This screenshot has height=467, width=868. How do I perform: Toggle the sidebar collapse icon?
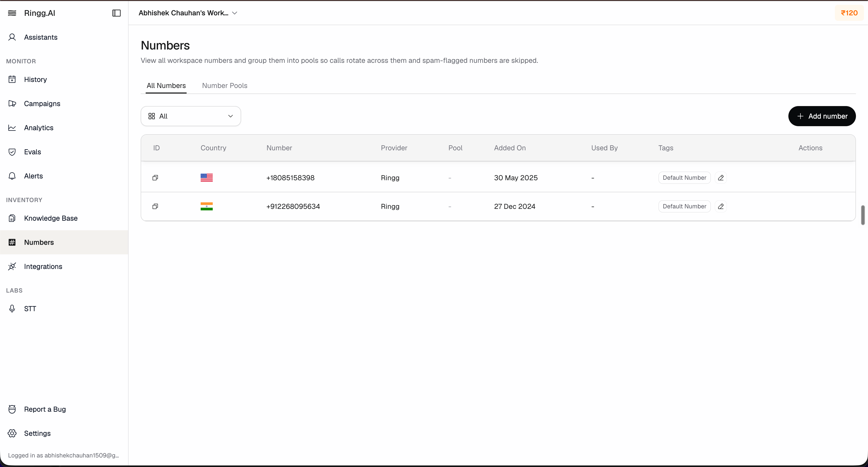tap(116, 13)
